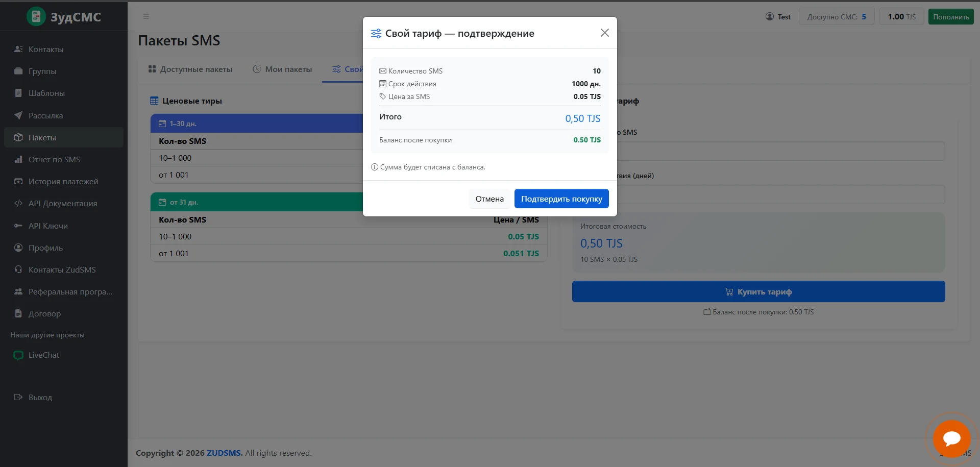Viewport: 980px width, 467px height.
Task: Toggle the sidebar hamburger menu
Action: click(x=146, y=16)
